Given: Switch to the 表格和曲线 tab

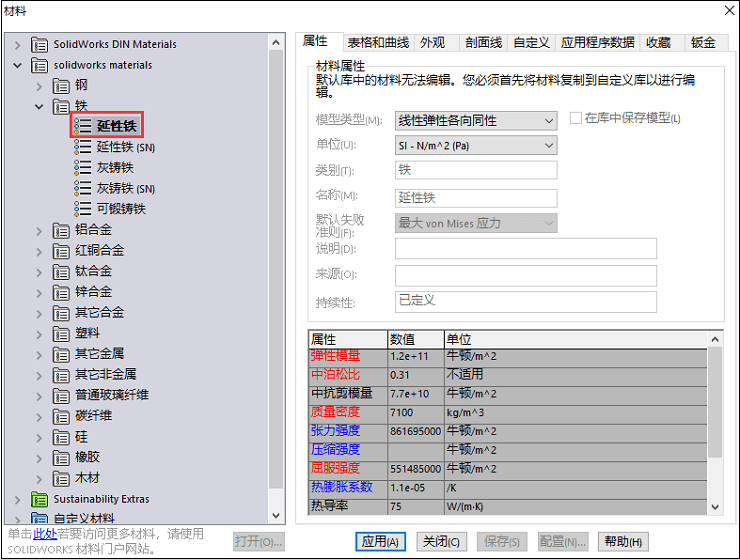Looking at the screenshot, I should click(378, 43).
